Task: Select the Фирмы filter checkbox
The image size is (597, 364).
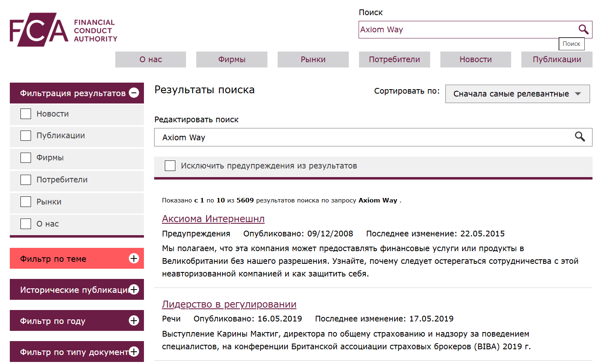Action: tap(25, 157)
